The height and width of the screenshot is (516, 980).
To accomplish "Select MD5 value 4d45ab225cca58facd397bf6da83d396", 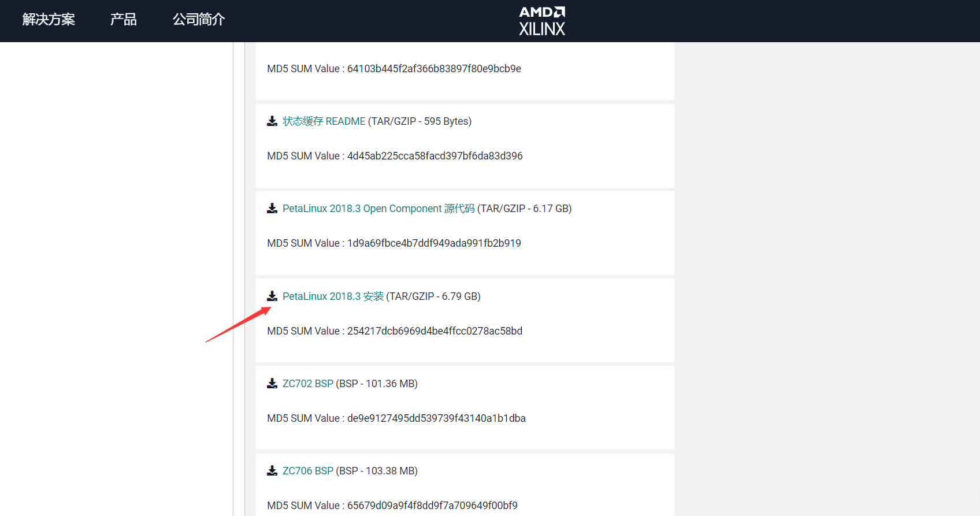I will pyautogui.click(x=435, y=156).
